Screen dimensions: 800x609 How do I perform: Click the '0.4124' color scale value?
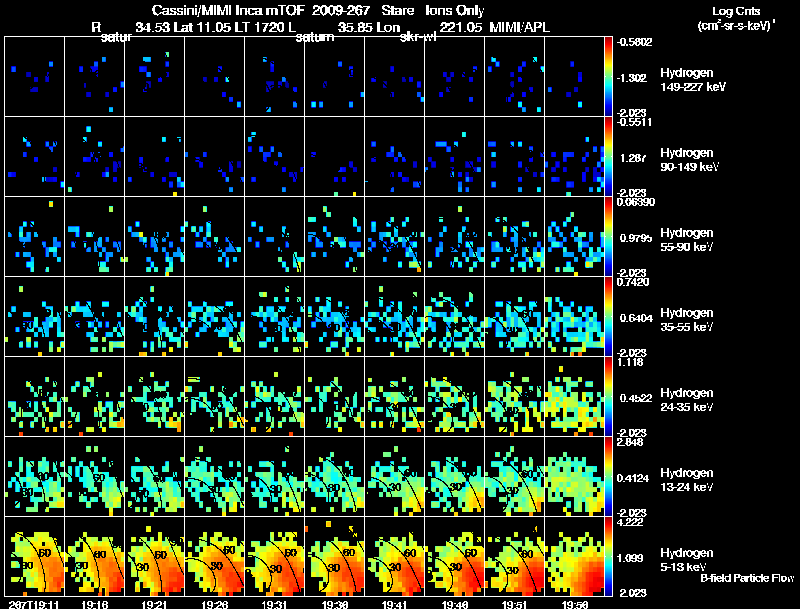click(633, 478)
